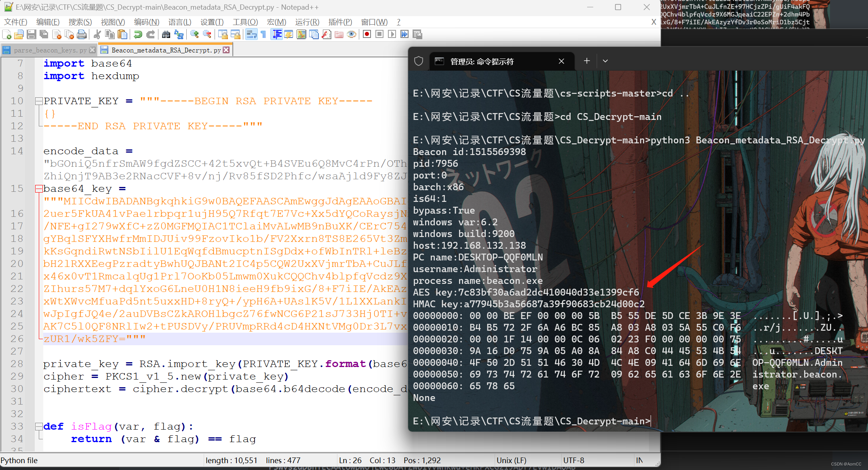
Task: Toggle Word Wrap in the toolbar
Action: [251, 35]
